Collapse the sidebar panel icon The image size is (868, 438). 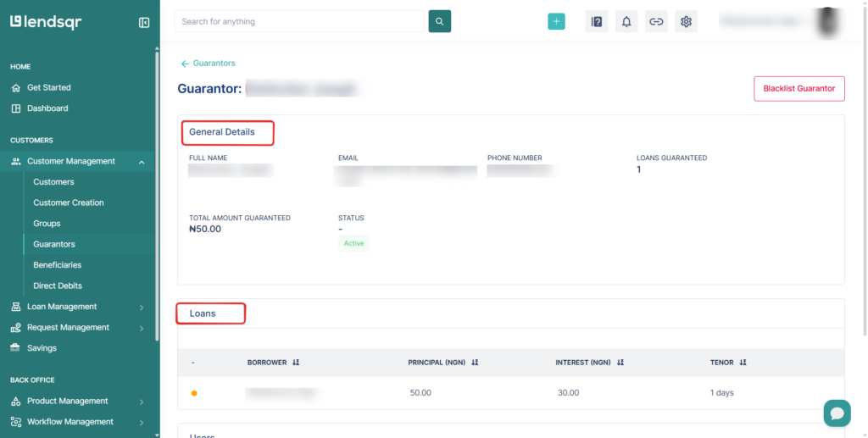tap(144, 23)
